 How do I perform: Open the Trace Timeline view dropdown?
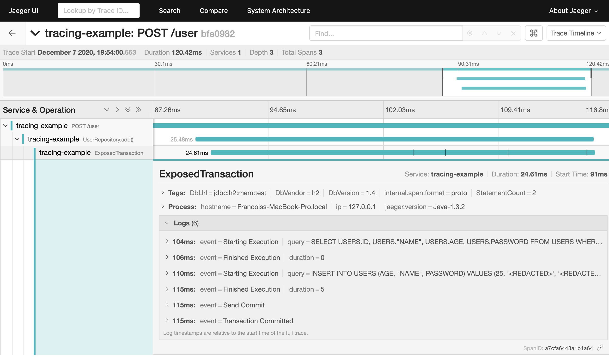tap(576, 33)
